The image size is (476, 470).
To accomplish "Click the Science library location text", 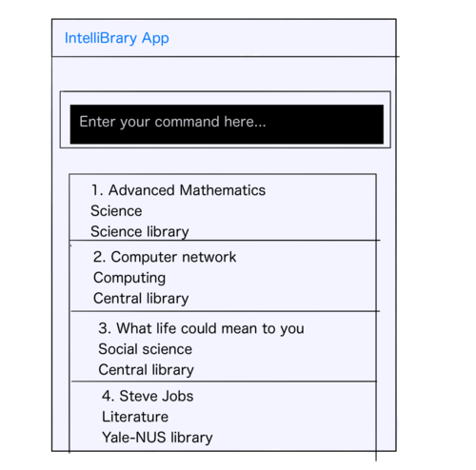I will [140, 232].
